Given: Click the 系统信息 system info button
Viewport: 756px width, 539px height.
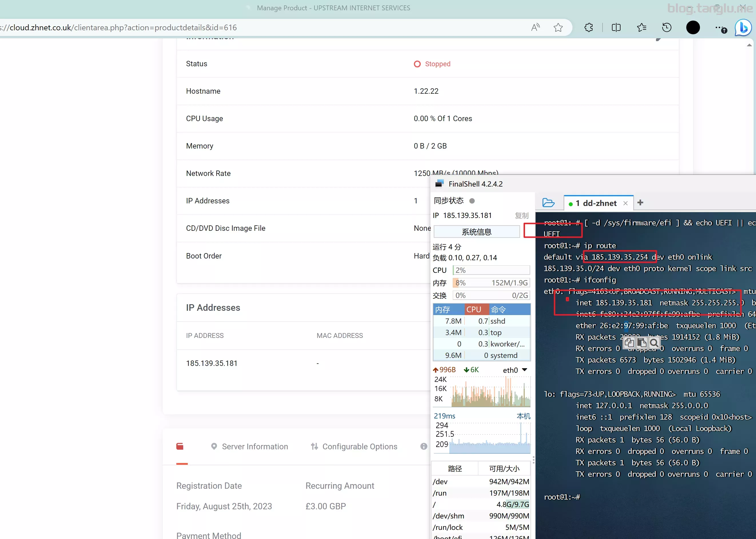Looking at the screenshot, I should pyautogui.click(x=477, y=232).
